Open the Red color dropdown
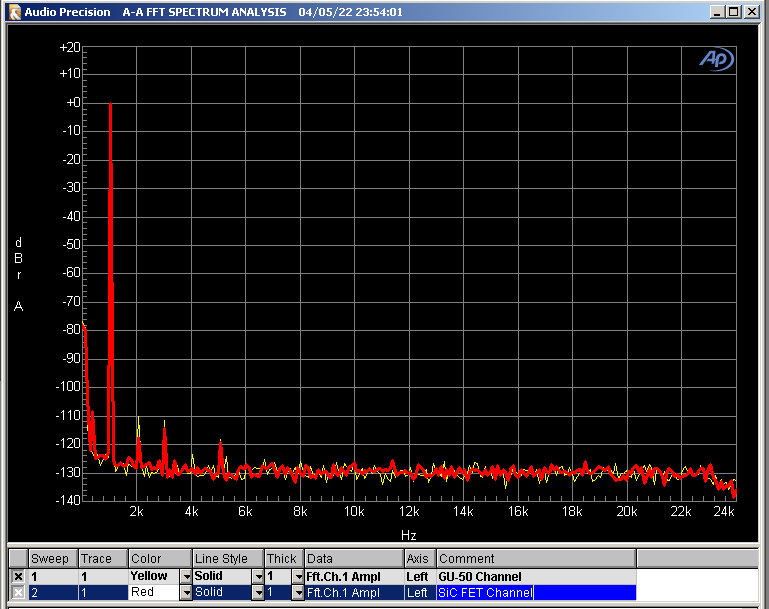The height and width of the screenshot is (609, 769). [185, 593]
